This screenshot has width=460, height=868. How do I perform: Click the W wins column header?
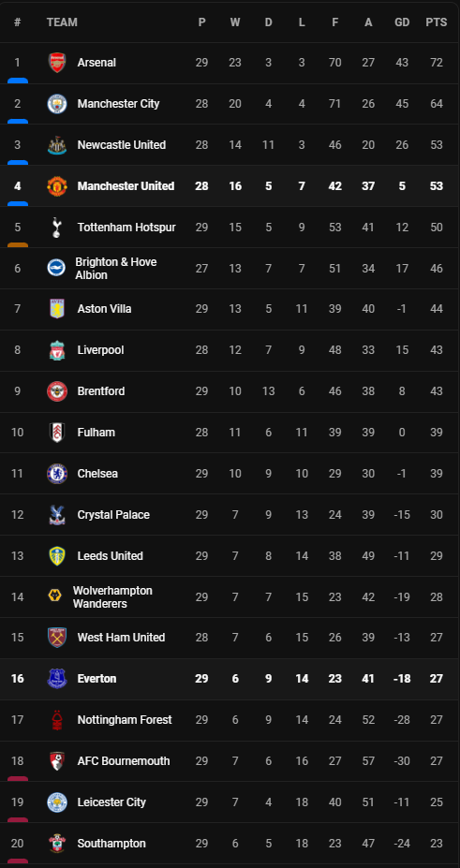pyautogui.click(x=235, y=22)
